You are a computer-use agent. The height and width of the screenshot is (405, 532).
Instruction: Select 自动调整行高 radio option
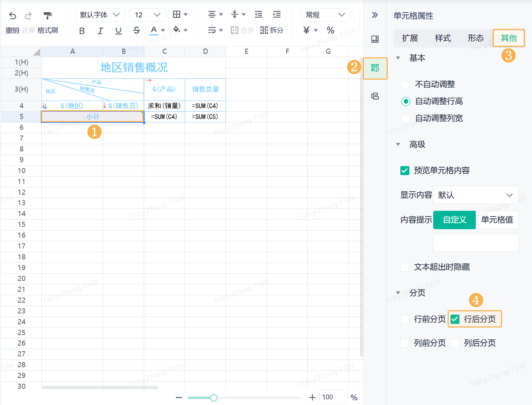point(406,101)
